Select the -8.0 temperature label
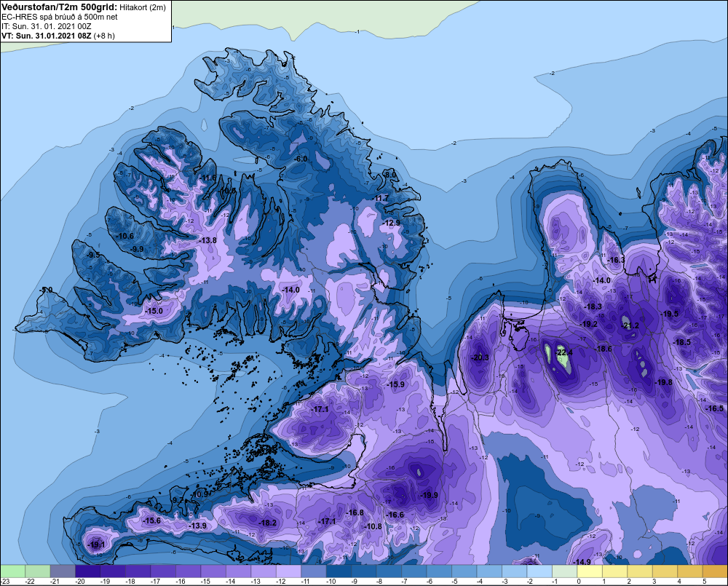Screen dimensions: 728x586 click(390, 175)
